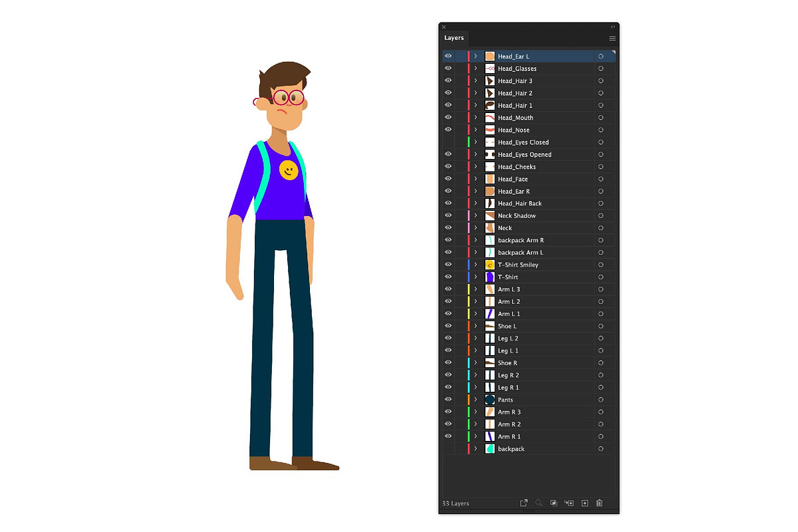This screenshot has height=532, width=798.
Task: Click the Head_Eyes Opened layer name
Action: coord(525,154)
